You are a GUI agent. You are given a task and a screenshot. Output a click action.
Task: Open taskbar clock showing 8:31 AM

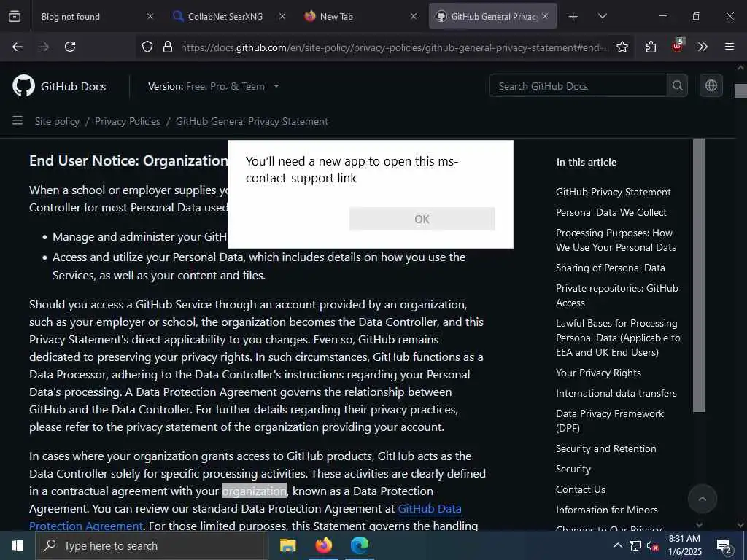684,545
